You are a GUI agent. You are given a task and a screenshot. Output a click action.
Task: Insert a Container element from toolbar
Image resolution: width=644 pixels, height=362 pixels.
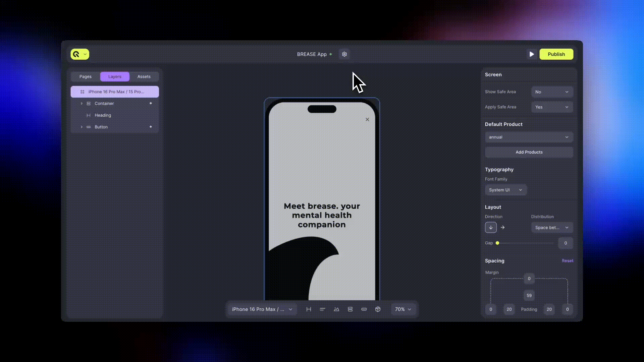(350, 309)
